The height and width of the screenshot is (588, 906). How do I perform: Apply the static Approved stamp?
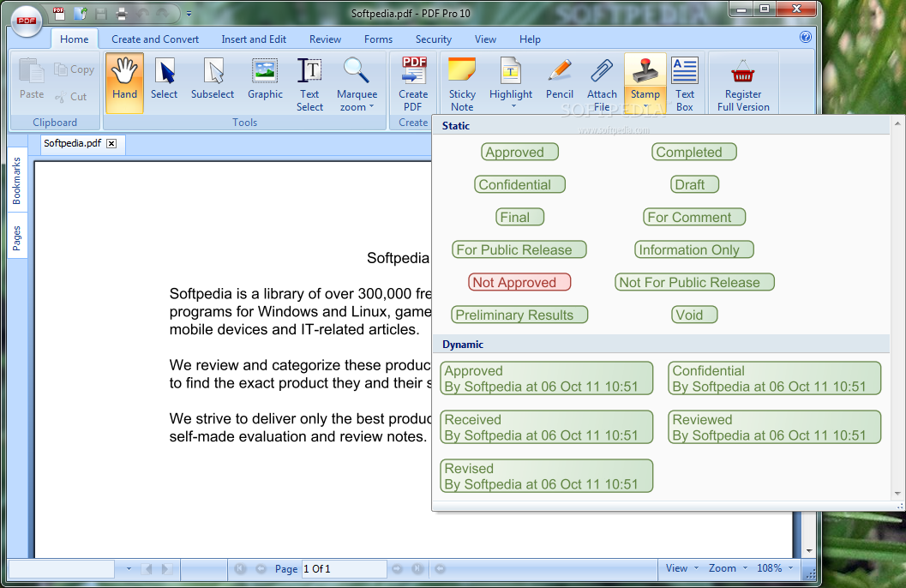pyautogui.click(x=519, y=152)
